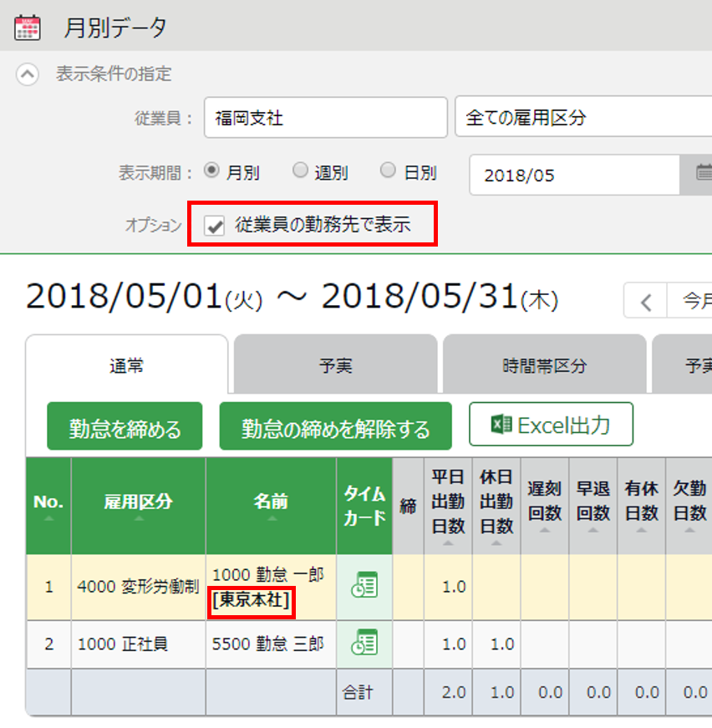712x728 pixels.
Task: Click the 2018/05 date input field
Action: coord(575,176)
